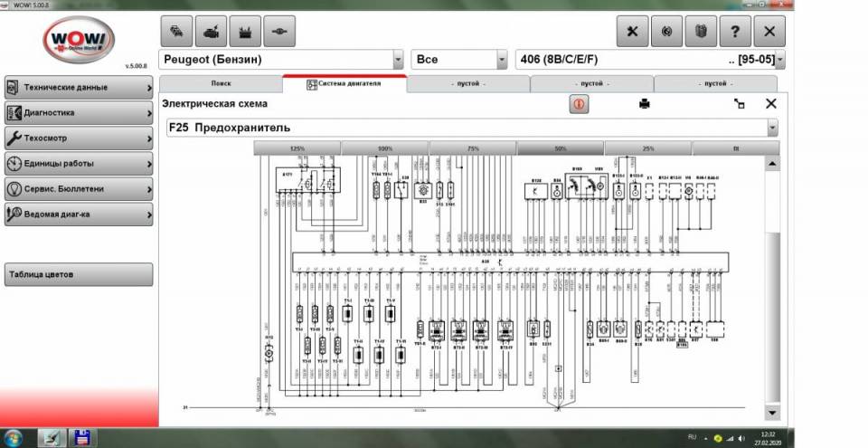The width and height of the screenshot is (868, 448).
Task: Expand the 406 (8B/C/E/F) model dropdown
Action: point(779,60)
